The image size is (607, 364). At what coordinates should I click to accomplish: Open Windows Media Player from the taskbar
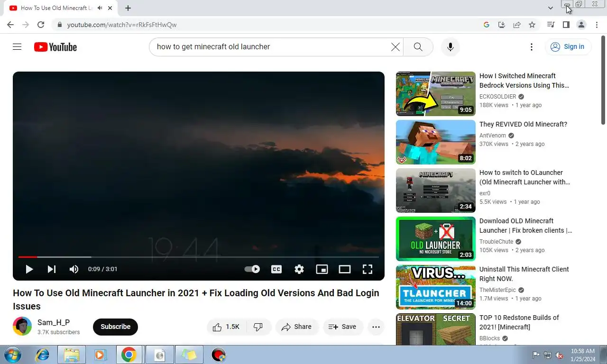[x=100, y=355]
